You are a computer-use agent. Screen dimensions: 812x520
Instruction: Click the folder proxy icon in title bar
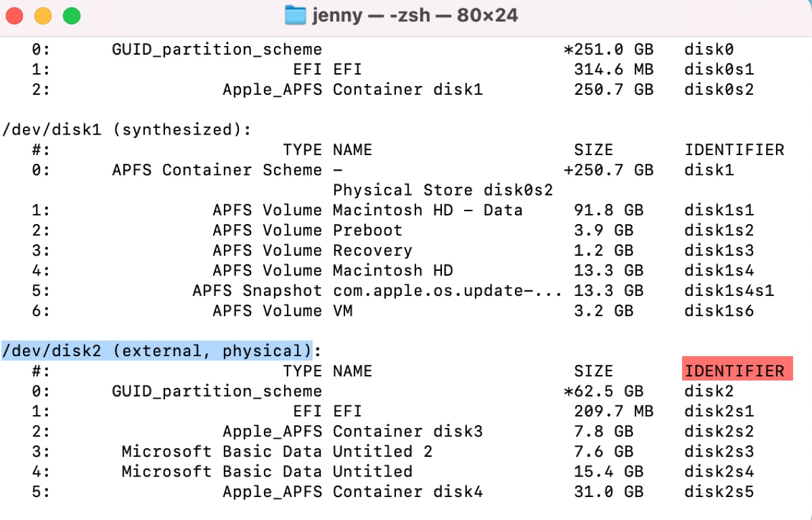296,15
